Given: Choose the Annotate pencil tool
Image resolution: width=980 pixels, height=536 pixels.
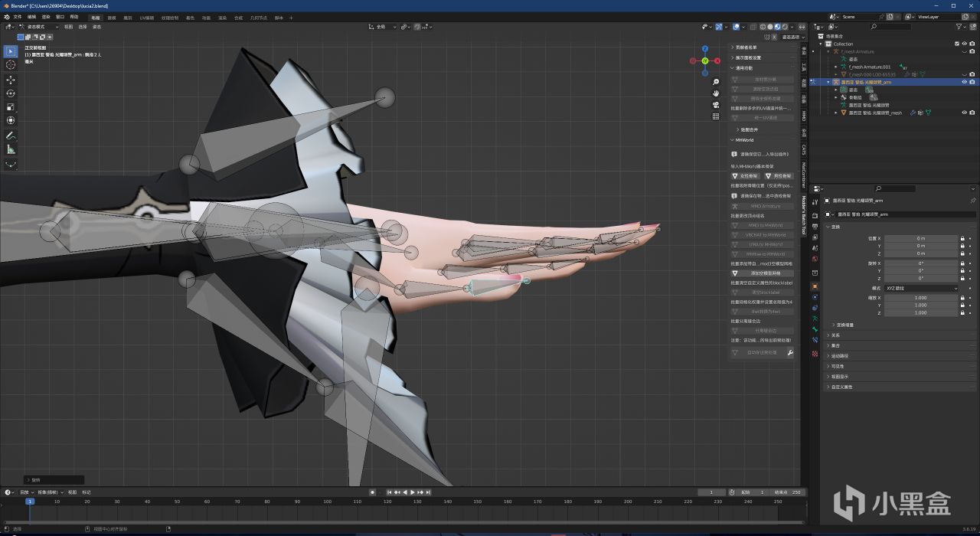Looking at the screenshot, I should coord(11,136).
